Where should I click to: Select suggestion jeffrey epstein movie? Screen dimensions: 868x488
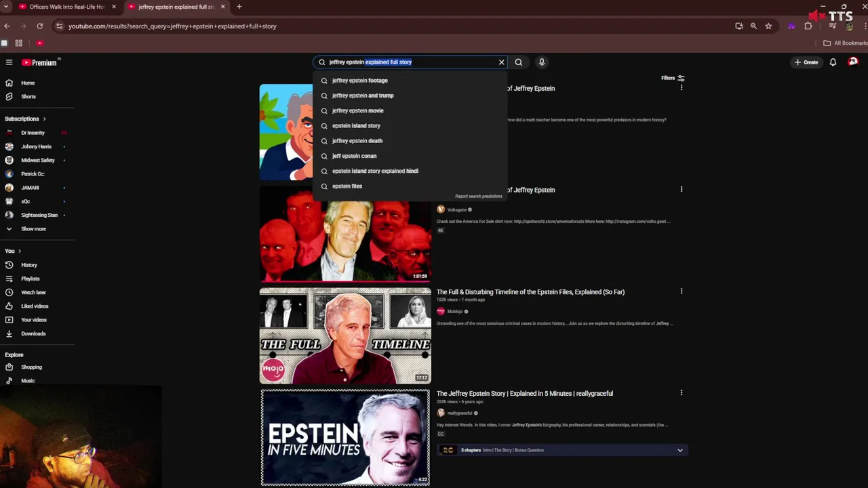pos(410,110)
